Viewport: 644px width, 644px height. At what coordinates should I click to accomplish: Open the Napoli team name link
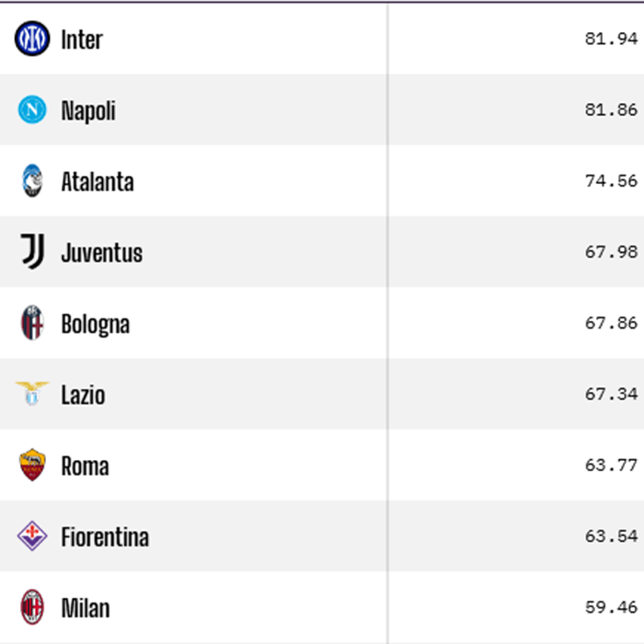tap(88, 111)
